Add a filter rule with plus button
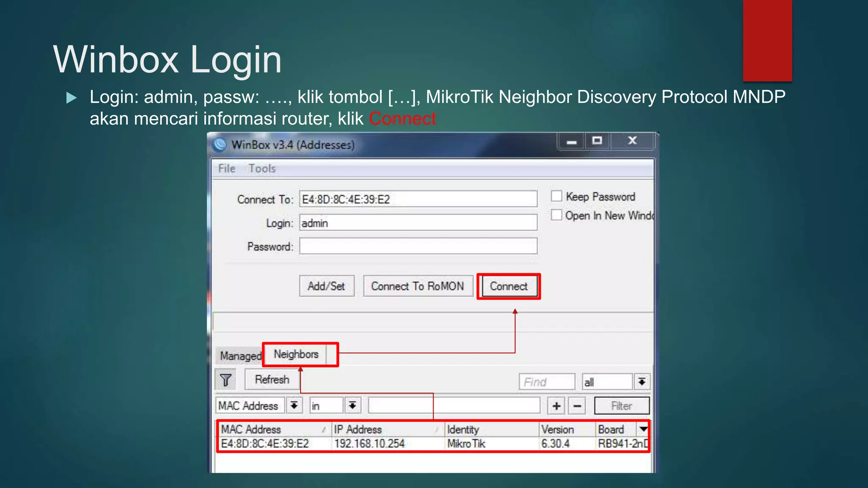868x488 pixels. (x=556, y=406)
